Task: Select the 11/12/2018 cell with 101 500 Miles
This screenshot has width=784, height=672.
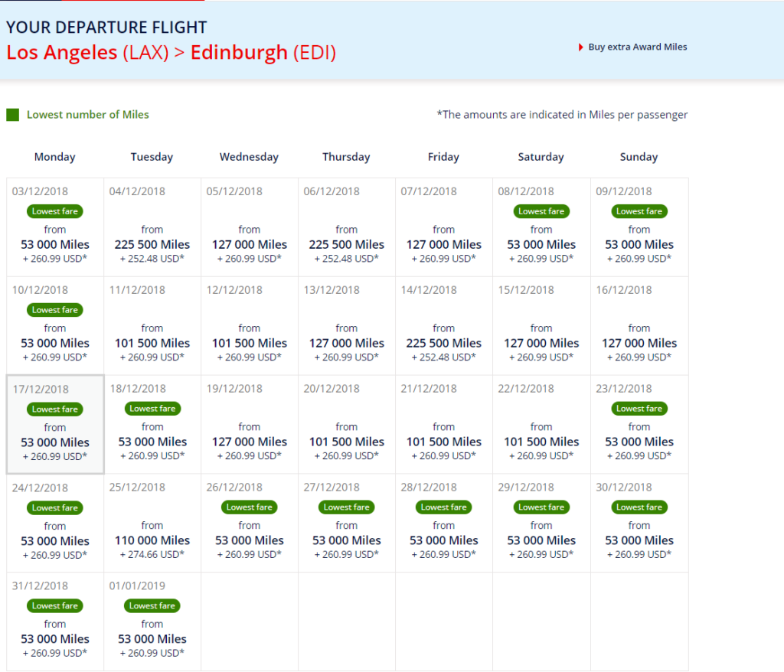Action: click(152, 326)
